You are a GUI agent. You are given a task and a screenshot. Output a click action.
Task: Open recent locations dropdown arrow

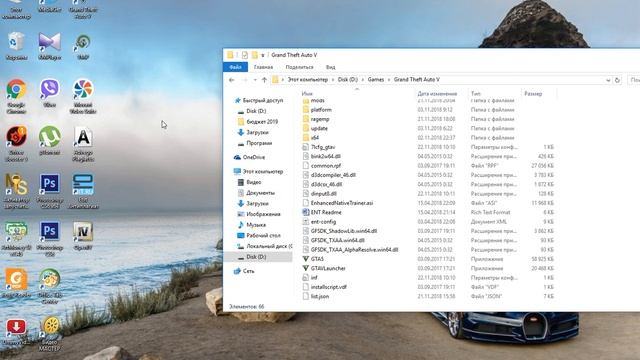point(255,80)
